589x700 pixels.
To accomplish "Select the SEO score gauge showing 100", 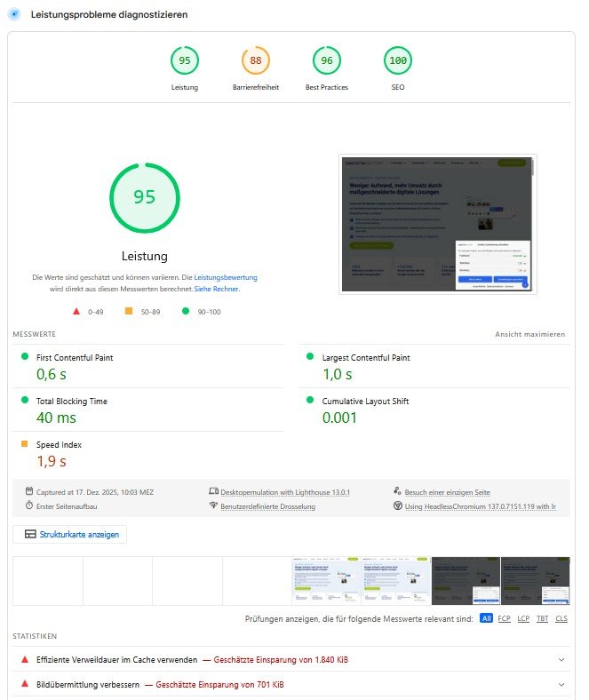I will (x=398, y=61).
